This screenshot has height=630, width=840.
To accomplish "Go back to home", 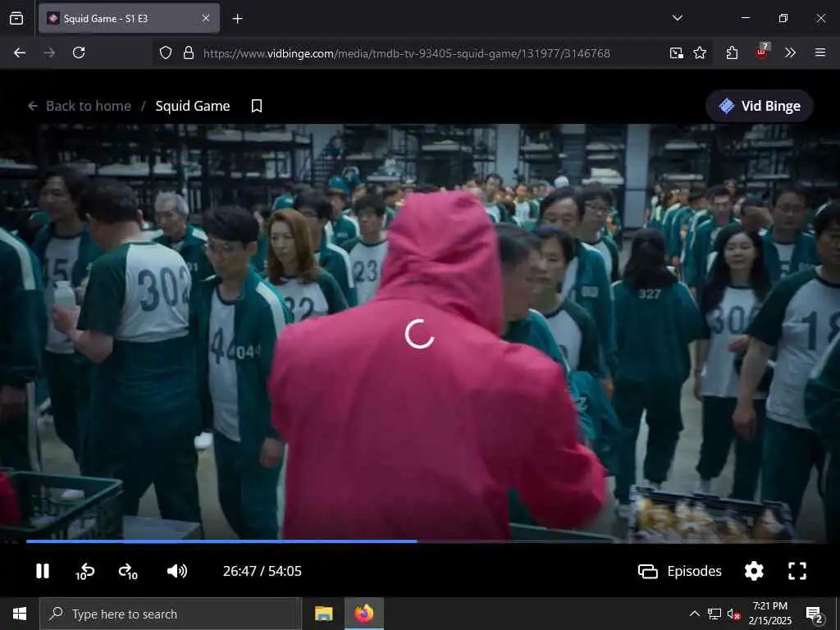I will 80,106.
